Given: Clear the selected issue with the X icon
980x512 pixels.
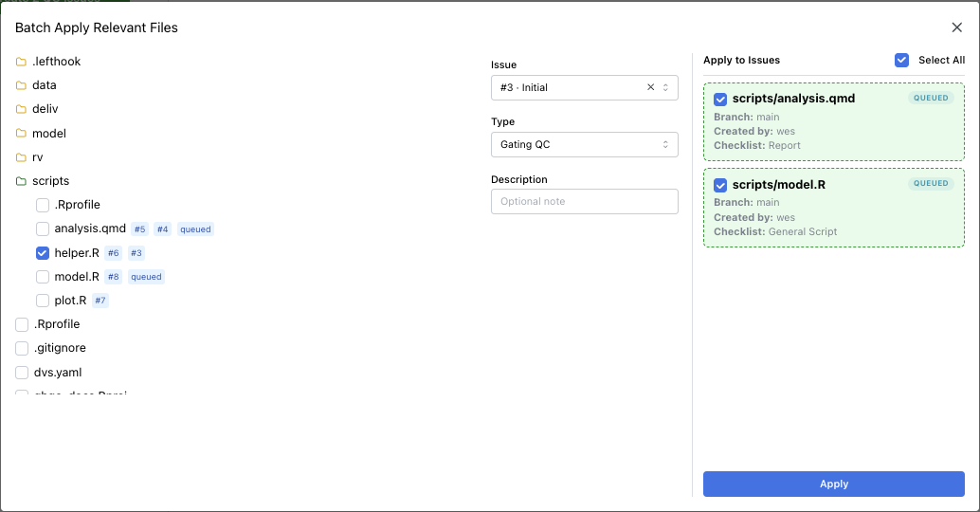Looking at the screenshot, I should click(650, 87).
